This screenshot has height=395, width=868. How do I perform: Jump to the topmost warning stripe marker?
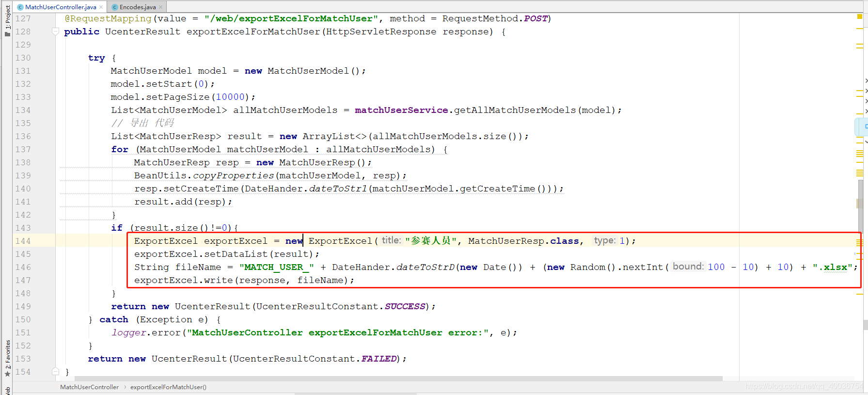pos(860,29)
